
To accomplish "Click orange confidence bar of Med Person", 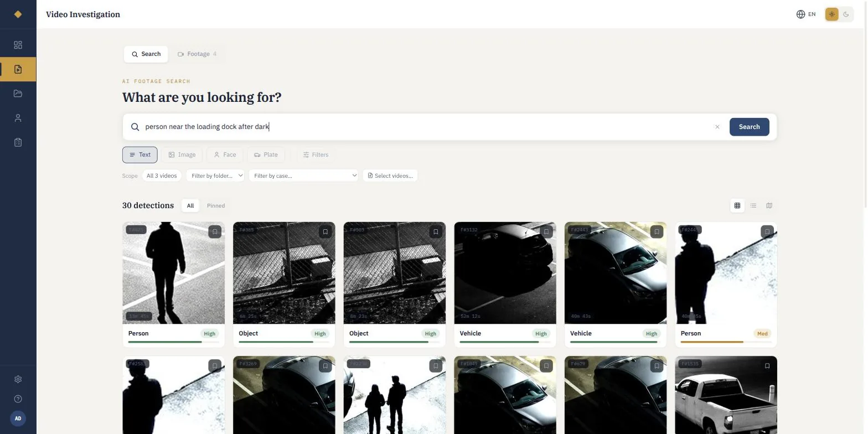I will click(x=726, y=342).
